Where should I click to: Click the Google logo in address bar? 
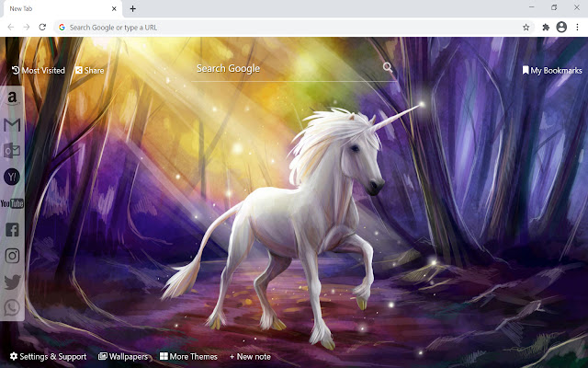pos(62,28)
